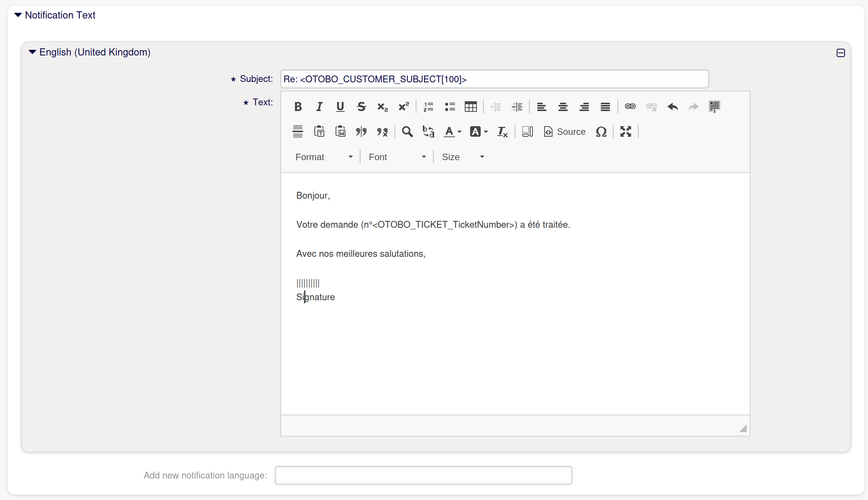The width and height of the screenshot is (868, 500).
Task: Toggle show blocks
Action: click(527, 132)
